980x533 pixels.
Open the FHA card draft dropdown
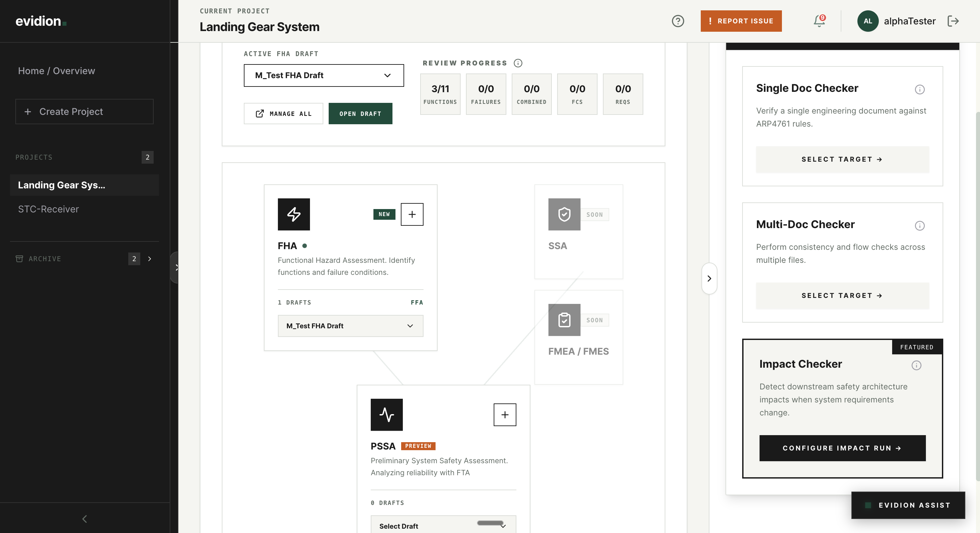point(350,326)
